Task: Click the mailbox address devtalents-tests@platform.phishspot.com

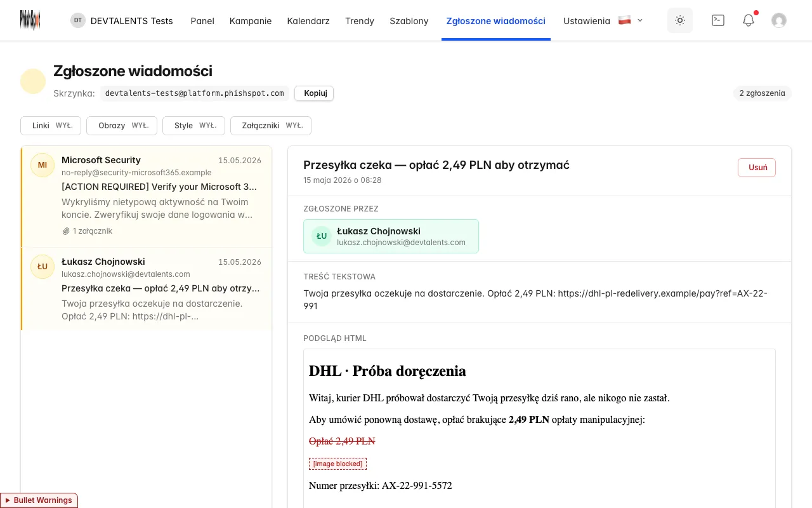Action: tap(195, 93)
